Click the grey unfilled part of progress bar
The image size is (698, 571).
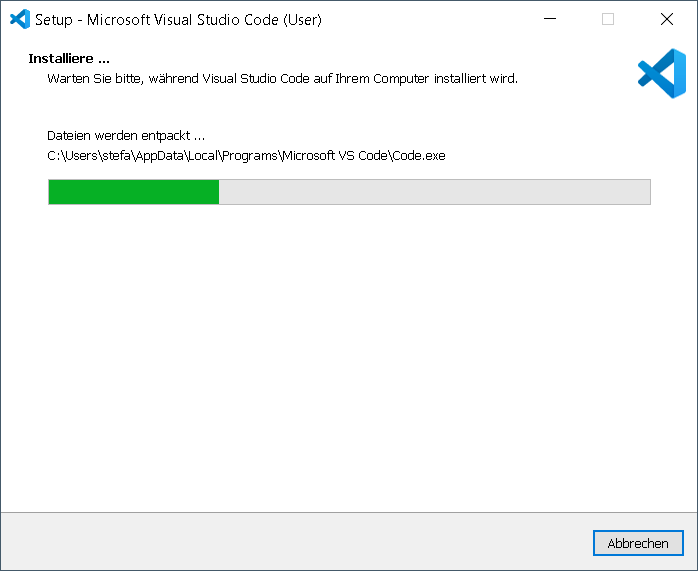(x=434, y=192)
